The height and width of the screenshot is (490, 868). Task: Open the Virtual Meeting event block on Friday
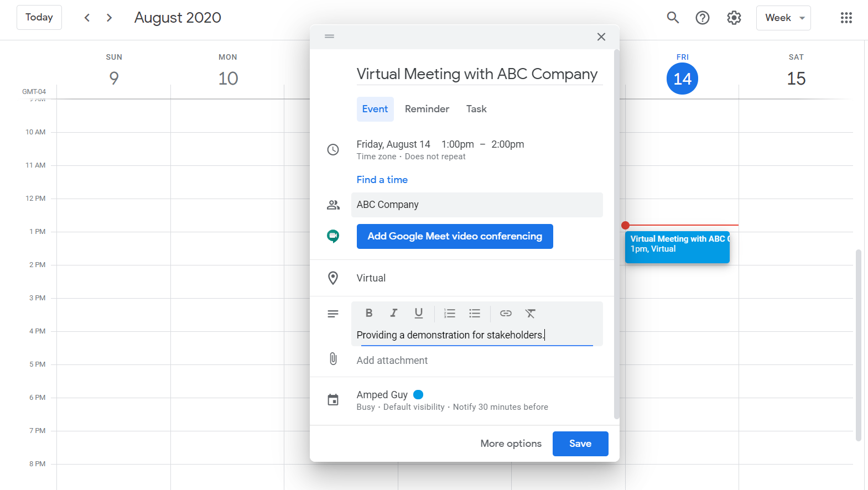677,247
